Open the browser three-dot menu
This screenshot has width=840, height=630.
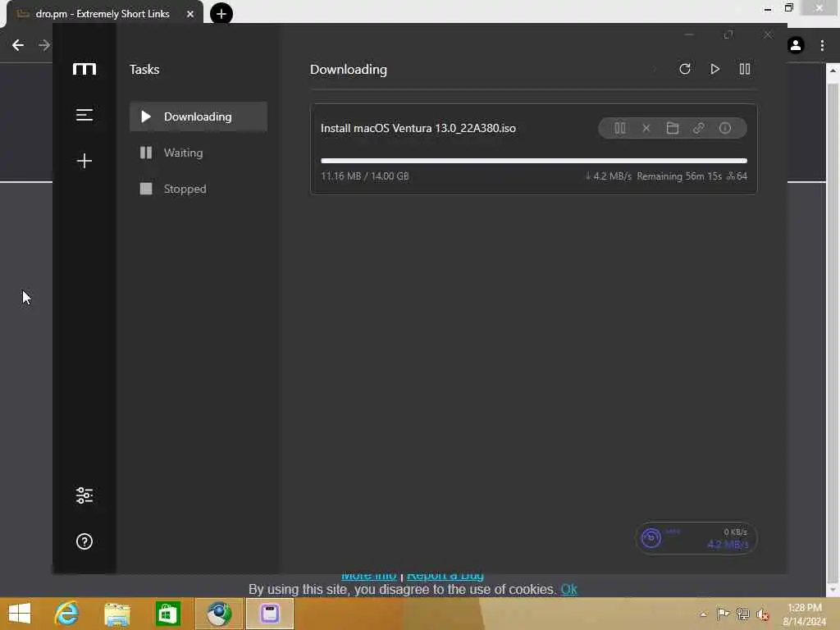[x=822, y=46]
